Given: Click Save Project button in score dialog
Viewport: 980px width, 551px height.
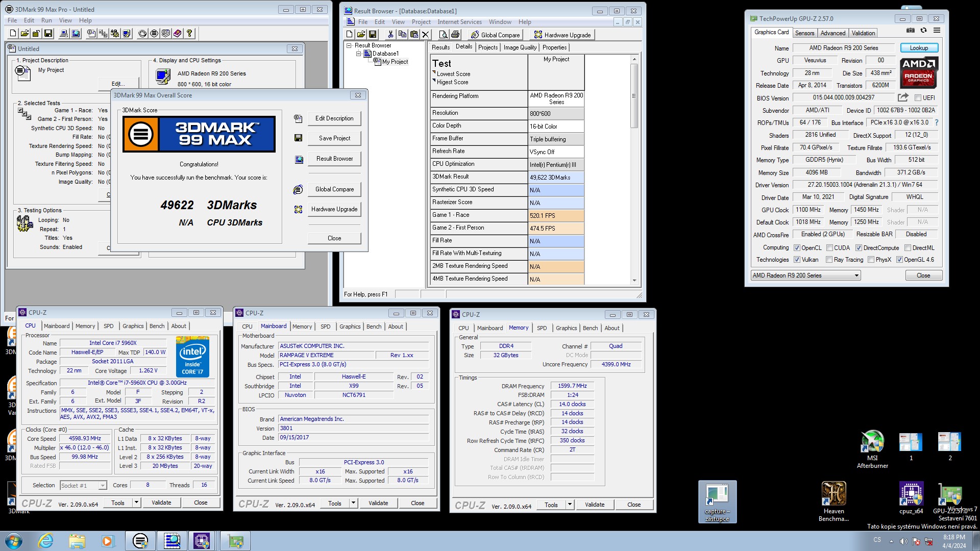Looking at the screenshot, I should pos(334,138).
